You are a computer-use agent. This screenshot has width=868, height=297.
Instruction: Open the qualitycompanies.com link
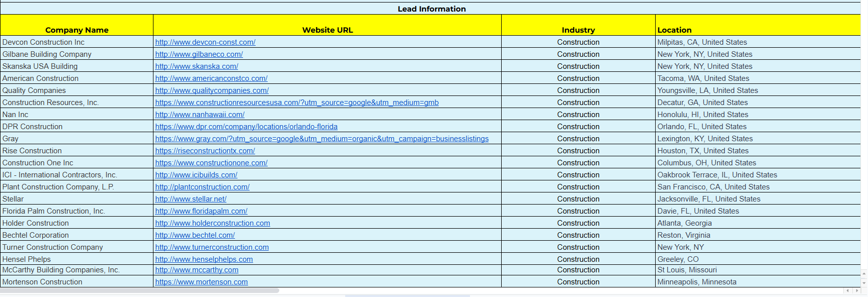point(212,90)
